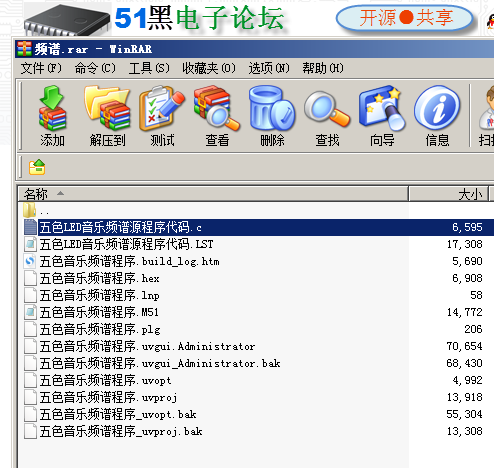Image resolution: width=494 pixels, height=468 pixels.
Task: Open the 工具(S) menu
Action: pos(149,68)
